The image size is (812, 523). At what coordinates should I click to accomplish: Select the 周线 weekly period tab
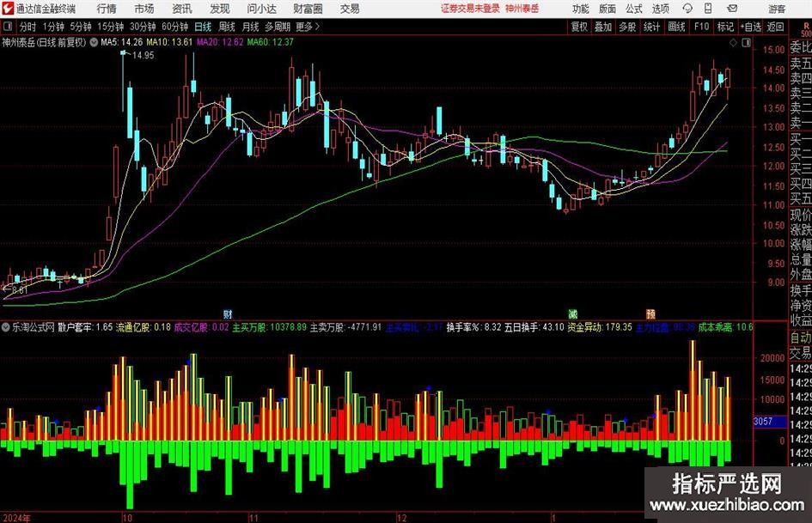coord(227,27)
